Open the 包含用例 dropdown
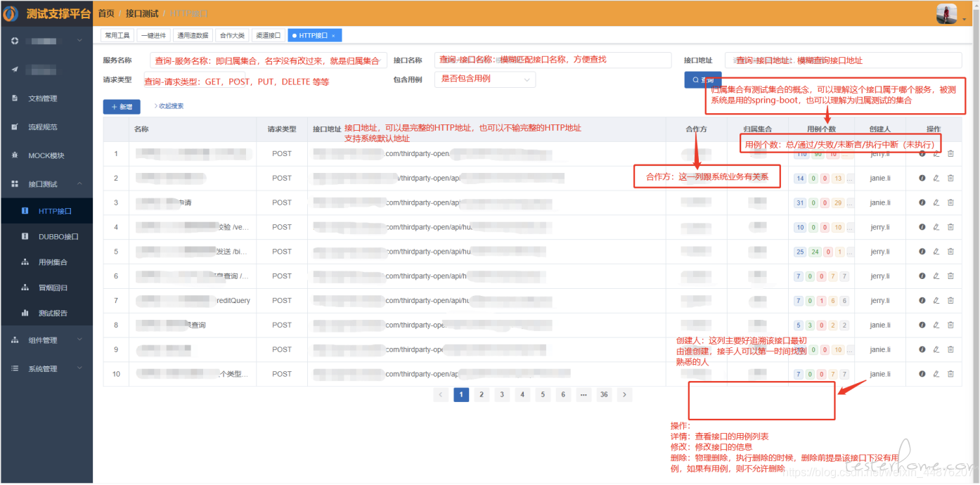Viewport: 980px width, 485px height. [485, 79]
